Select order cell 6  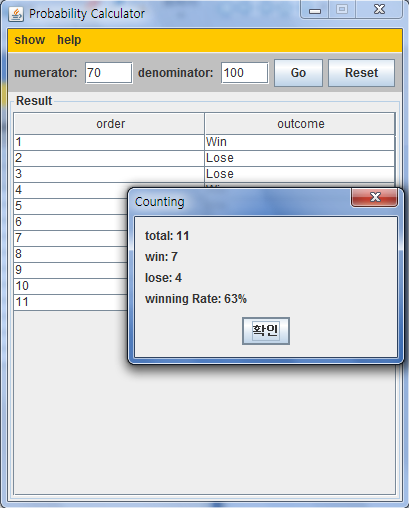(71, 222)
